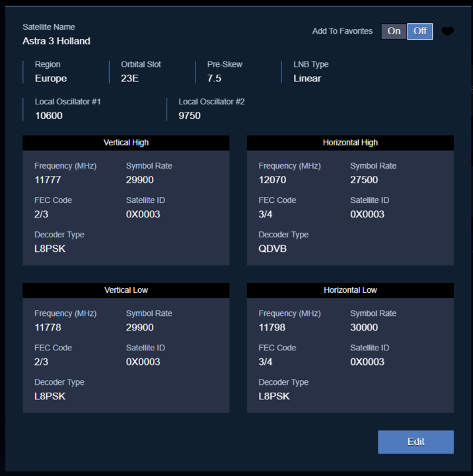Click the QDVB decoder type value
This screenshot has height=476, width=473.
click(x=272, y=249)
